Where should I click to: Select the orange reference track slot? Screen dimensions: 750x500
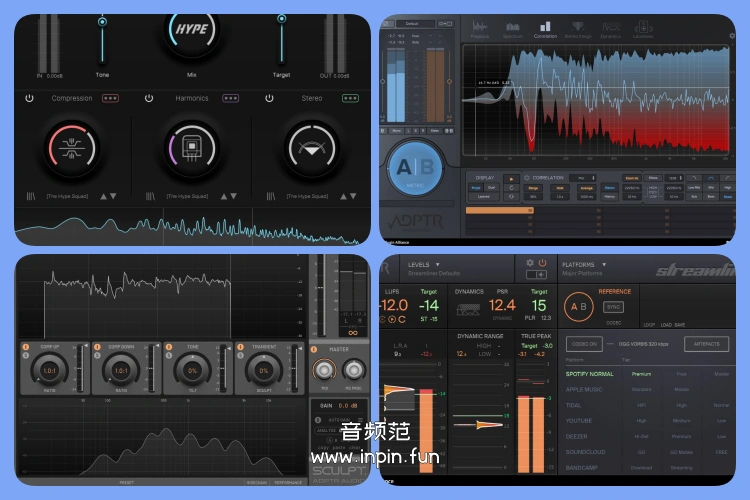(x=499, y=211)
